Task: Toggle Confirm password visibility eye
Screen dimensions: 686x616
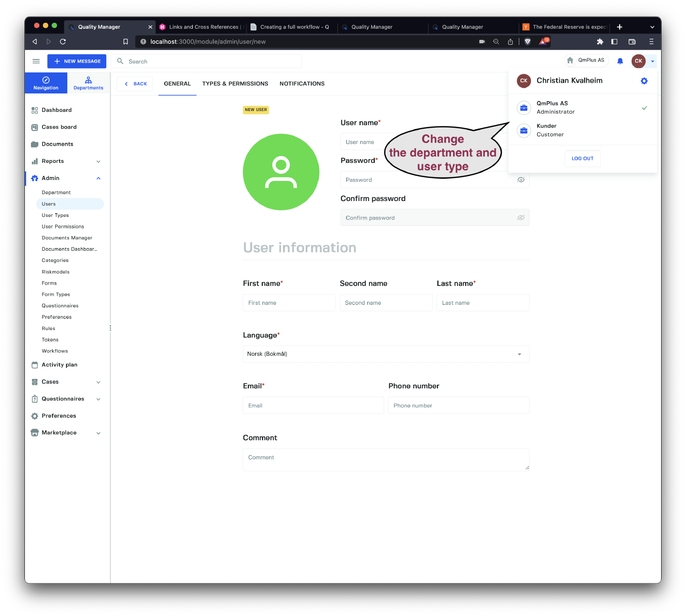Action: click(521, 218)
